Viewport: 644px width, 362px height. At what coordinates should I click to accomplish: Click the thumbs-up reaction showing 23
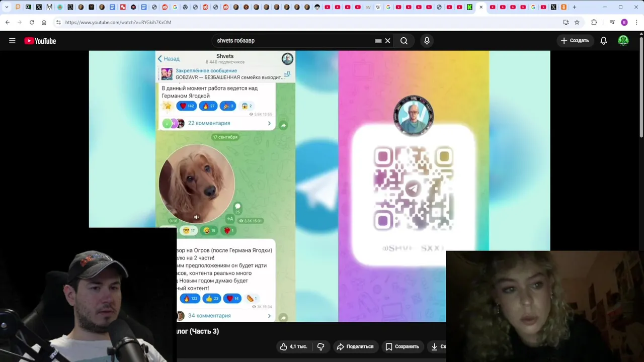(x=212, y=299)
